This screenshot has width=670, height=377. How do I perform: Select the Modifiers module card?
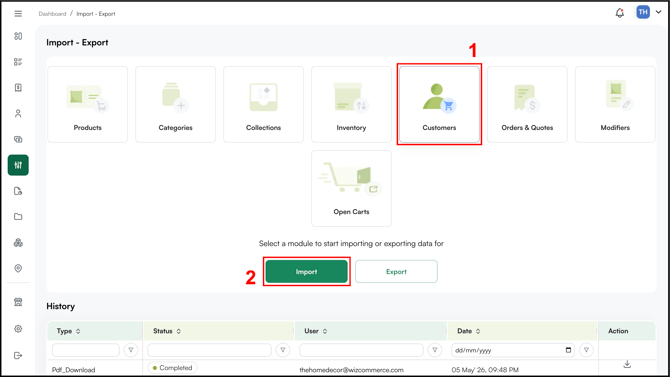(x=615, y=104)
